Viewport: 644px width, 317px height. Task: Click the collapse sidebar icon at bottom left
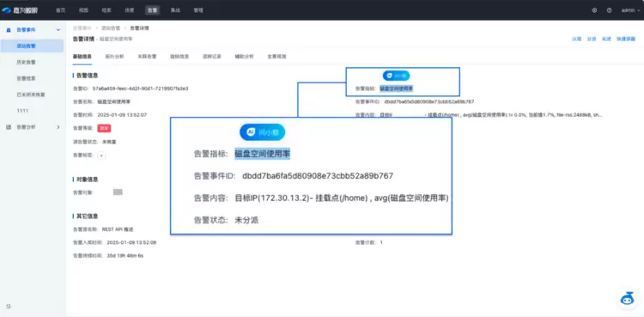coord(9,307)
